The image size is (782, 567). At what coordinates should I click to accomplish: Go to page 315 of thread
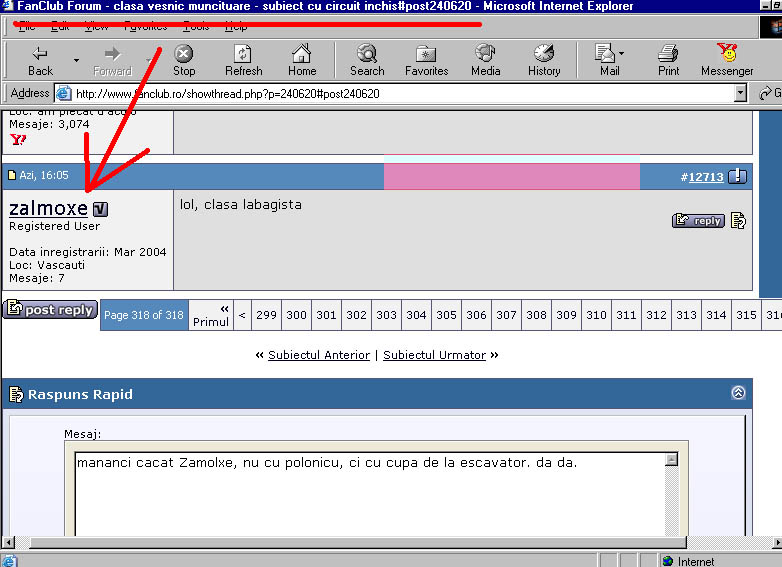point(746,315)
